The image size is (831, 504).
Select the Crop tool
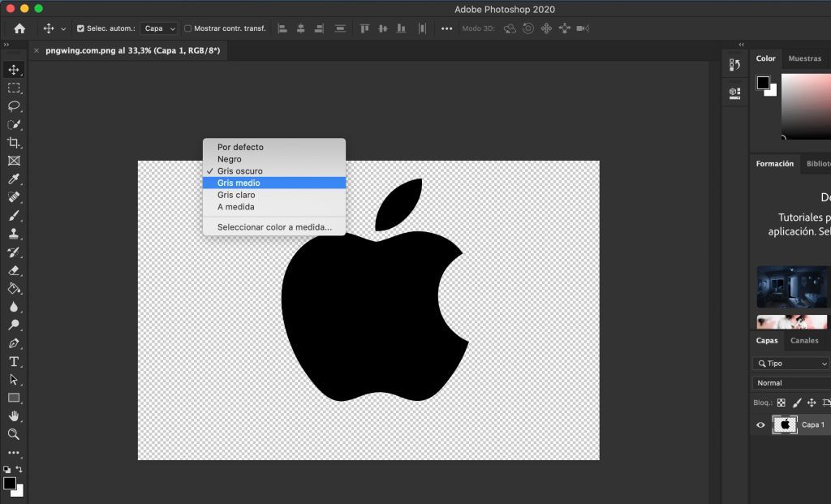(14, 143)
